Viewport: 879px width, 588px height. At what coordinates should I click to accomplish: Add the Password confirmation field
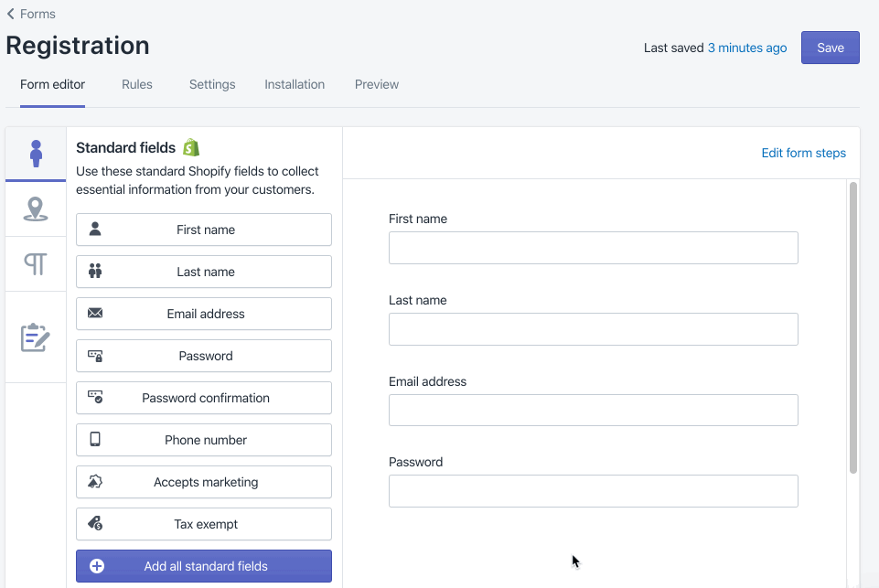(x=204, y=398)
